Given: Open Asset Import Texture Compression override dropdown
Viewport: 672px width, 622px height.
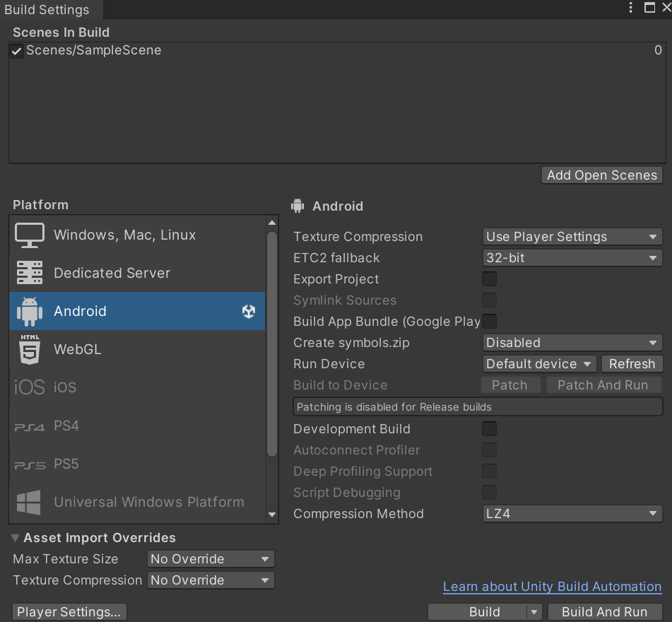Looking at the screenshot, I should tap(211, 580).
